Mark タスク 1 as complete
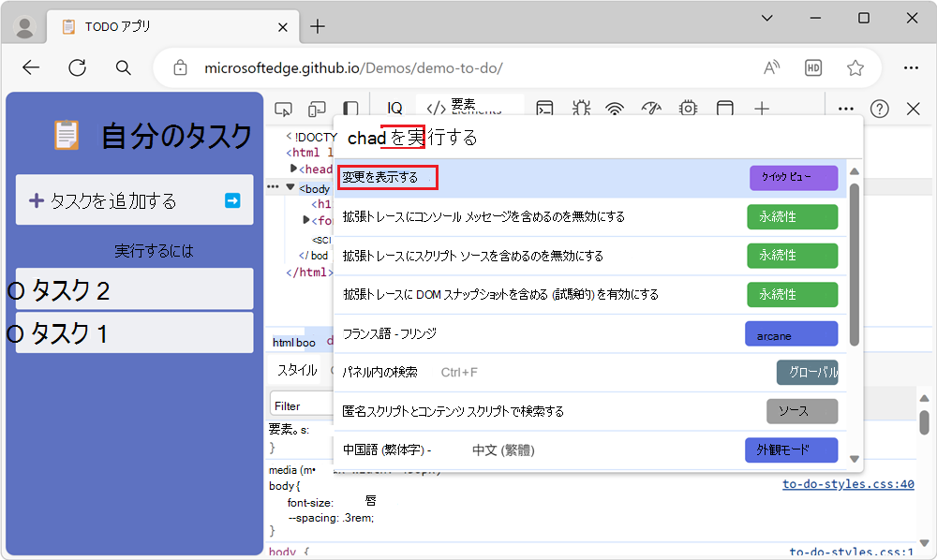This screenshot has height=560, width=937. 16,332
